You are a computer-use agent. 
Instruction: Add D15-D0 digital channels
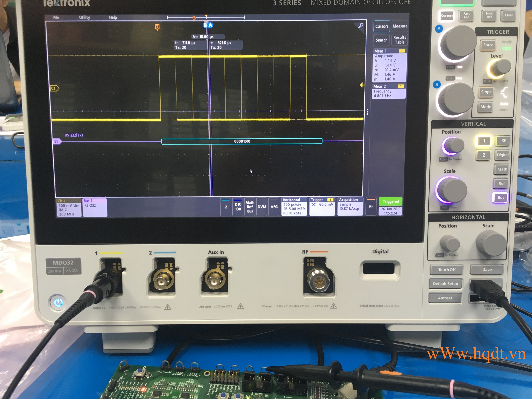pos(238,207)
